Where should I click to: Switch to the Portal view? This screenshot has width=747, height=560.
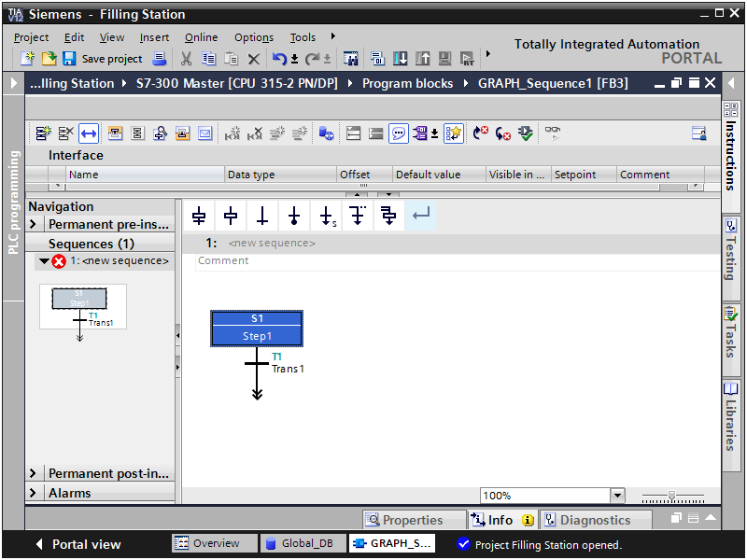pyautogui.click(x=79, y=544)
